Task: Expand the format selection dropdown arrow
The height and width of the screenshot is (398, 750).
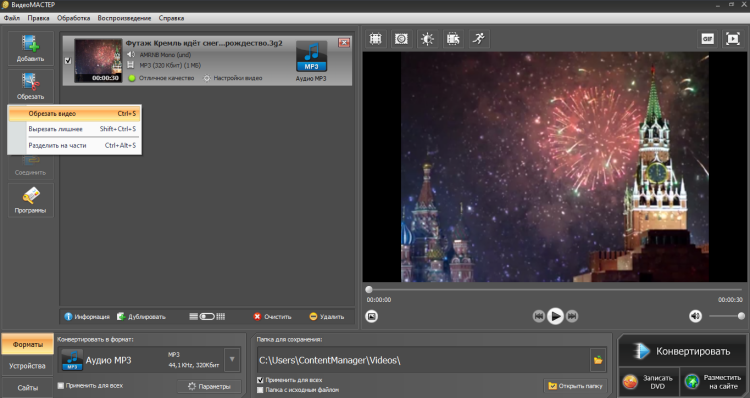Action: point(232,360)
